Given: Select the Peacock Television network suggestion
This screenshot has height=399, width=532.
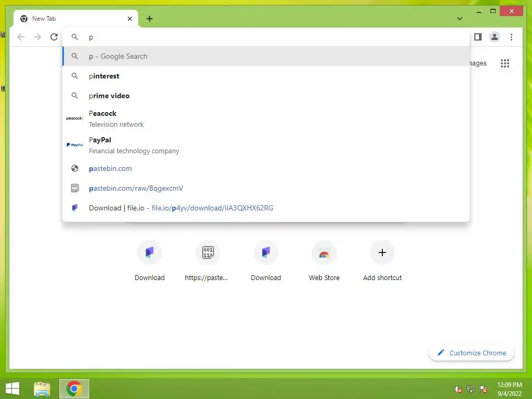Looking at the screenshot, I should [266, 118].
